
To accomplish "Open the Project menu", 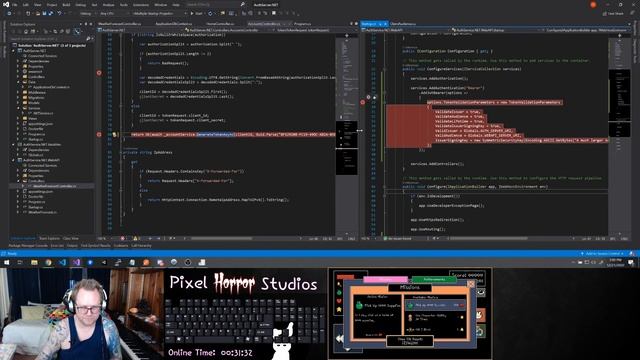I will pos(52,5).
